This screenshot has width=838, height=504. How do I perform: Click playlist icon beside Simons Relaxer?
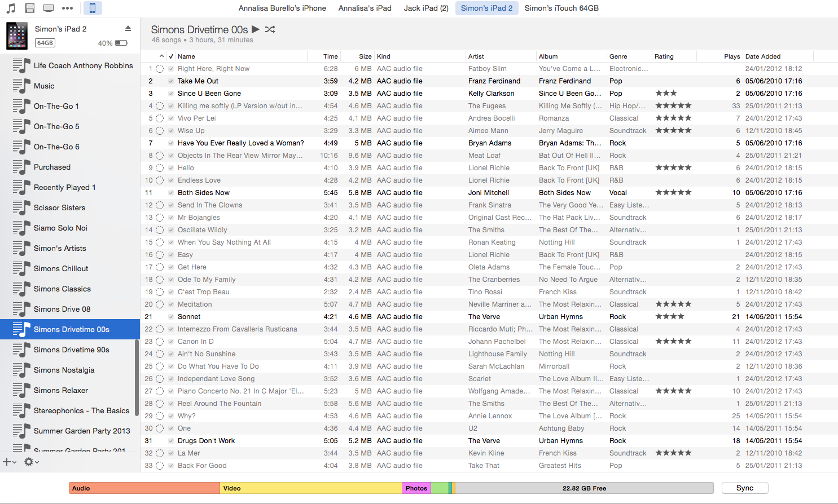tap(22, 390)
